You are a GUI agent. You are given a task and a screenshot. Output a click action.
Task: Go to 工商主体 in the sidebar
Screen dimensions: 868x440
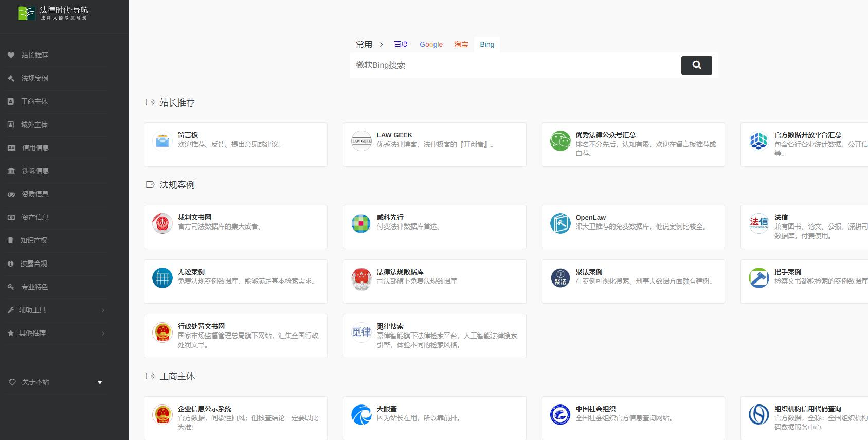click(x=34, y=101)
